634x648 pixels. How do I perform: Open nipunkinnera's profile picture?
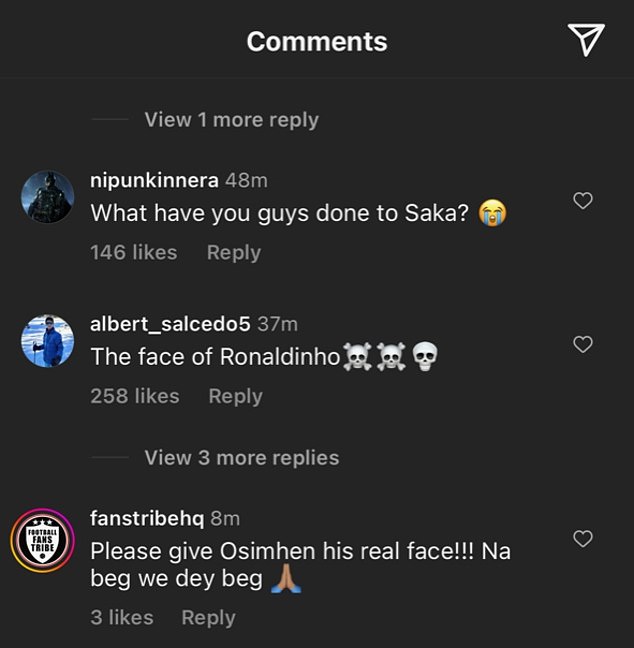(48, 197)
